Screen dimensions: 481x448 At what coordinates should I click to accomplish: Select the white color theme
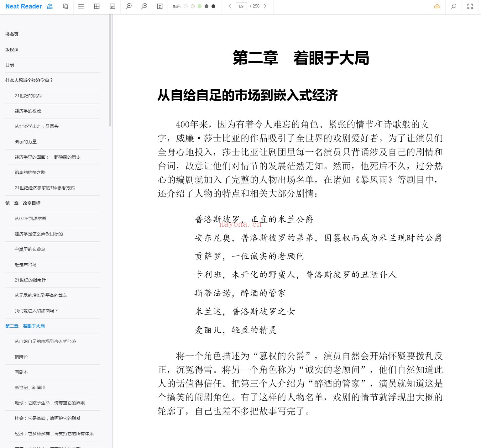[x=186, y=6]
